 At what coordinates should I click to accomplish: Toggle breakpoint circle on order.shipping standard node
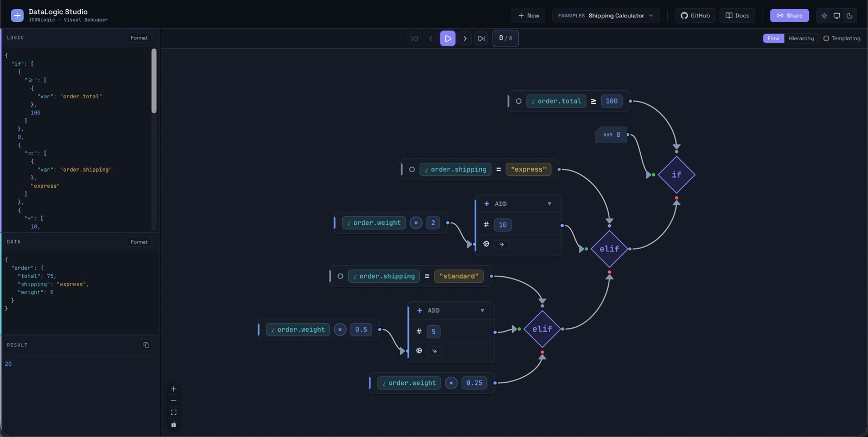(x=340, y=276)
